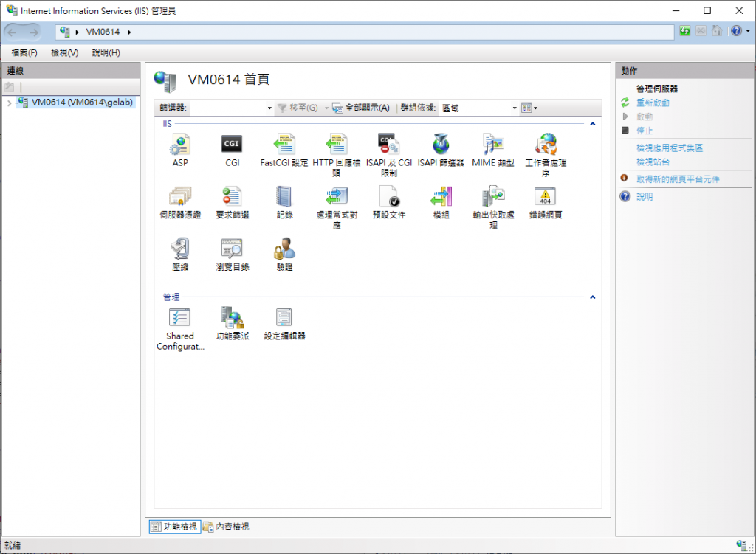Image resolution: width=756 pixels, height=554 pixels.
Task: Click the 篩選器 filter text field
Action: click(227, 108)
